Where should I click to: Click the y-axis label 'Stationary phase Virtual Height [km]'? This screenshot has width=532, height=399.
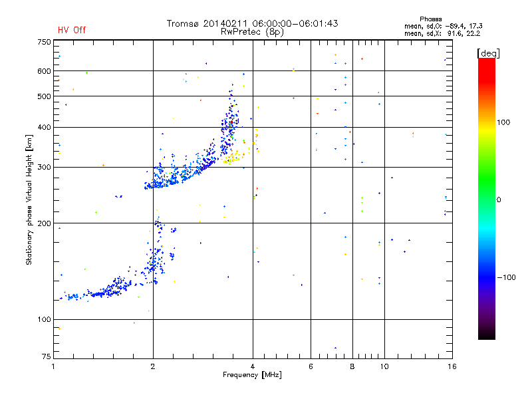point(29,200)
